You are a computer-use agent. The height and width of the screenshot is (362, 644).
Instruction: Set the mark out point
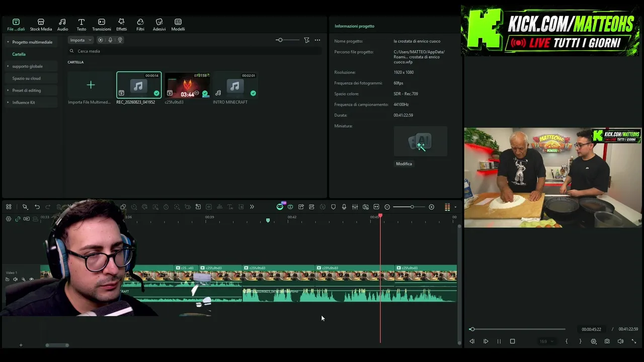pos(580,341)
